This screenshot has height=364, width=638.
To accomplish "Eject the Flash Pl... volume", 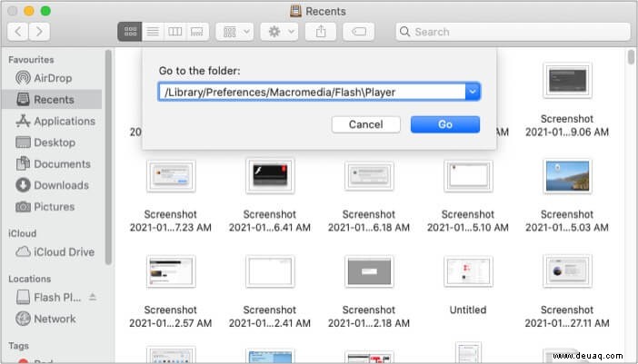I will 93,297.
